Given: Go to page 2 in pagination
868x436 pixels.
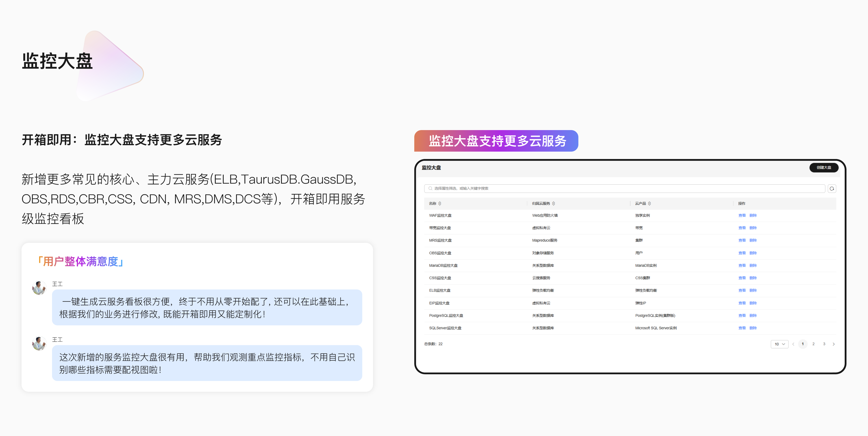Looking at the screenshot, I should point(813,344).
